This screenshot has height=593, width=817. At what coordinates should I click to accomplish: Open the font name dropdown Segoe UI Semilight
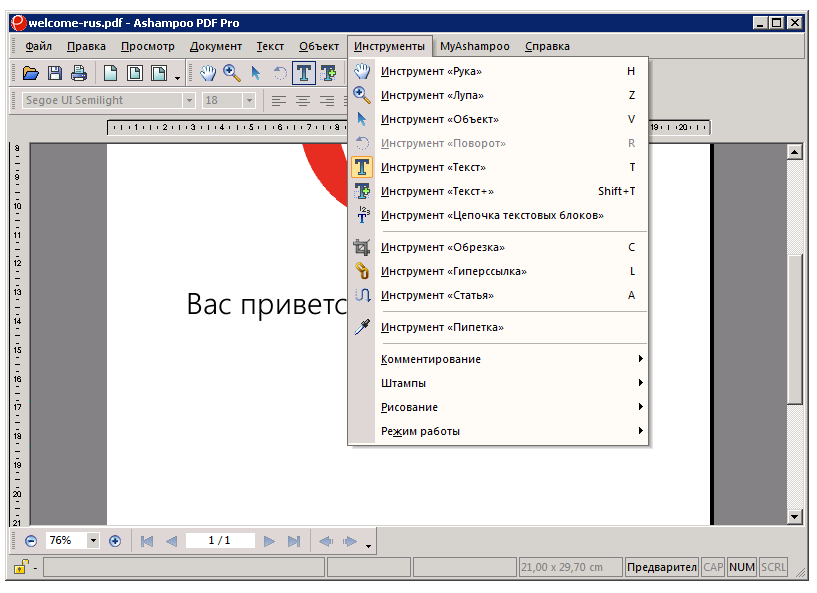tap(189, 100)
